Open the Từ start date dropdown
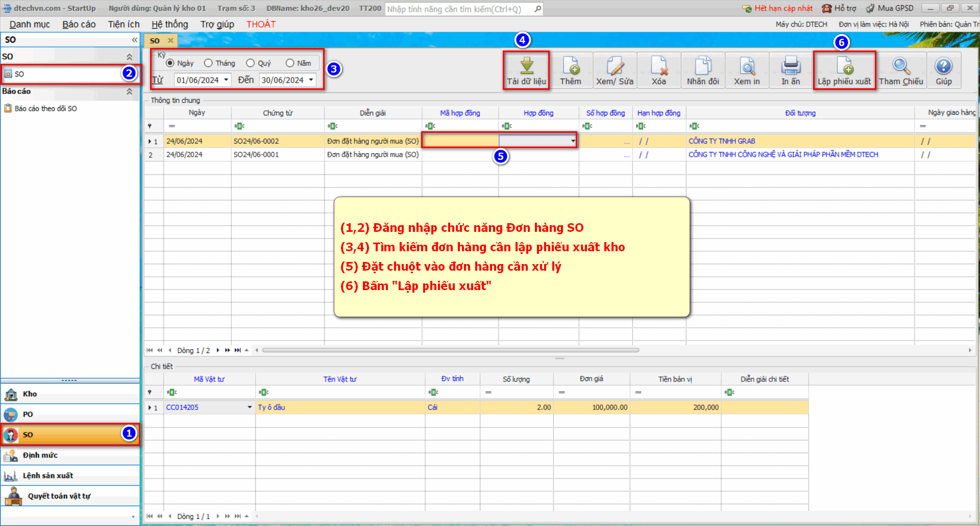The image size is (980, 526). (226, 80)
